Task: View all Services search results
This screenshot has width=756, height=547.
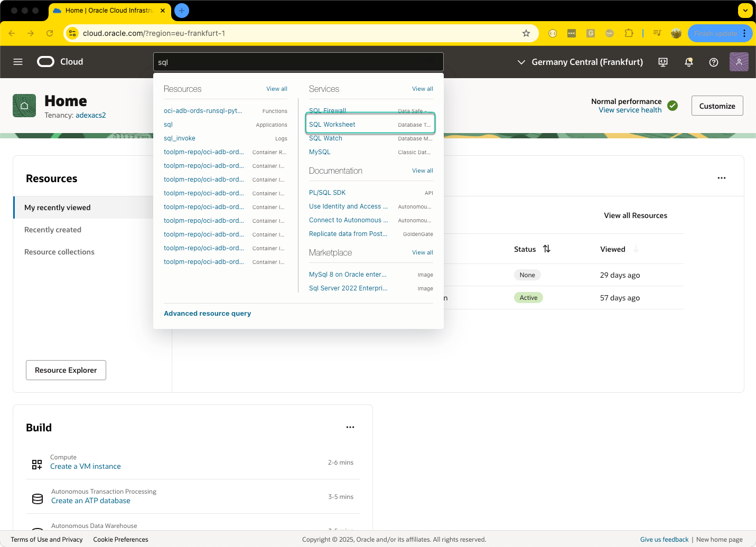Action: 423,89
